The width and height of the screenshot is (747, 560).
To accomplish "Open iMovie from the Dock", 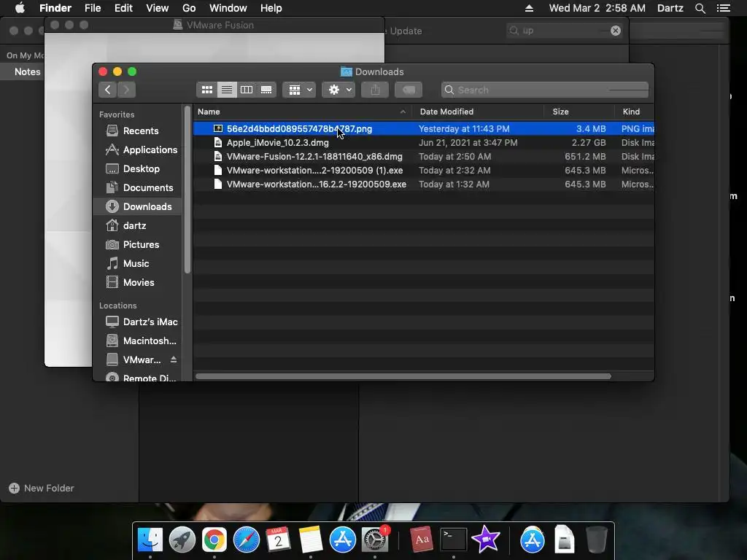I will [x=485, y=540].
